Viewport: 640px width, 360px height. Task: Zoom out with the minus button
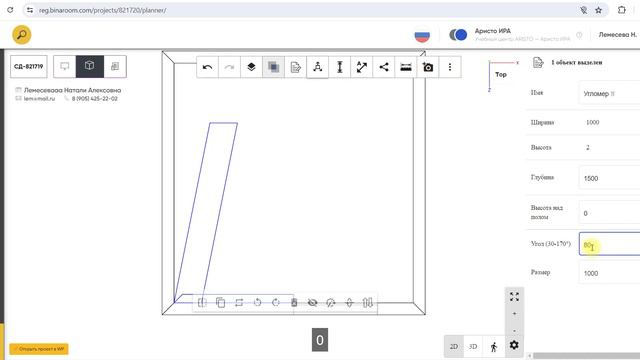pos(514,330)
